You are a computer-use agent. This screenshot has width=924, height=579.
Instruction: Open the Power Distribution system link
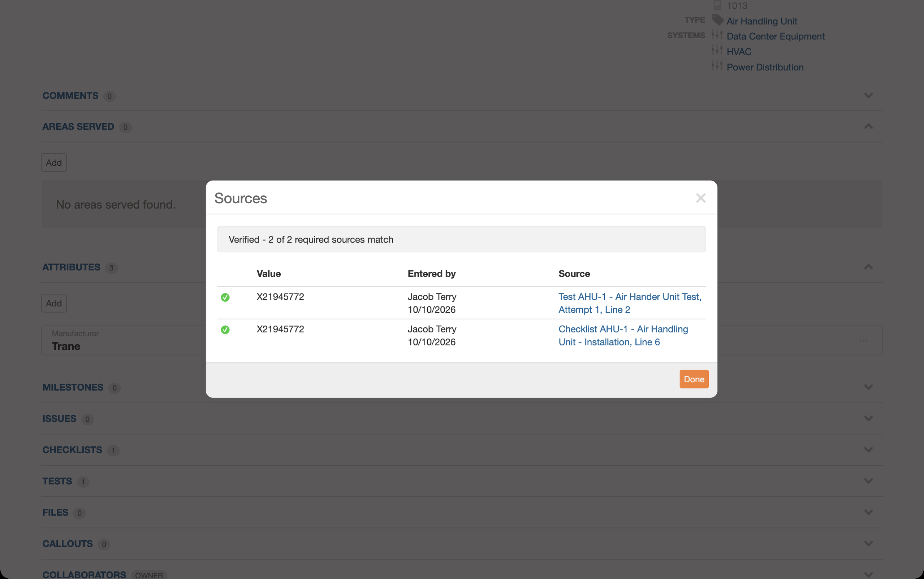click(x=765, y=68)
